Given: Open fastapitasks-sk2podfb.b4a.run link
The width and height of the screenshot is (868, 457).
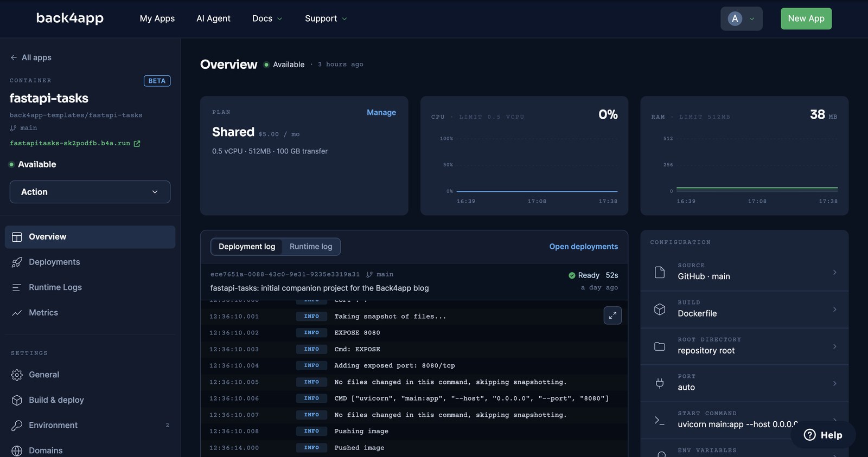Looking at the screenshot, I should (70, 143).
